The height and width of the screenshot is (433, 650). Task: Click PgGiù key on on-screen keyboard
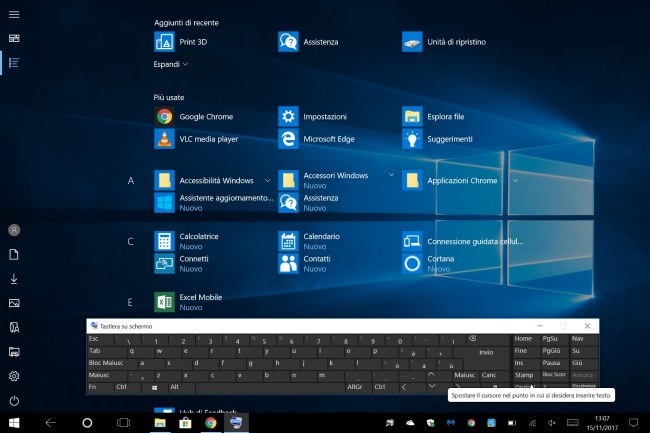click(x=555, y=351)
